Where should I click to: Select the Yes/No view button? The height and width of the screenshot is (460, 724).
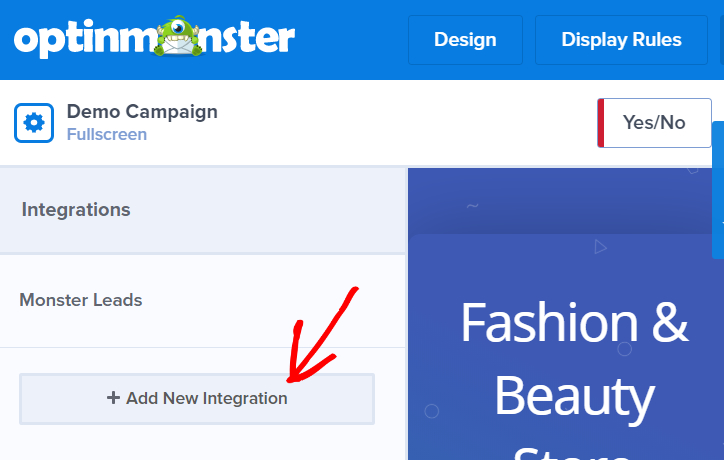coord(654,123)
